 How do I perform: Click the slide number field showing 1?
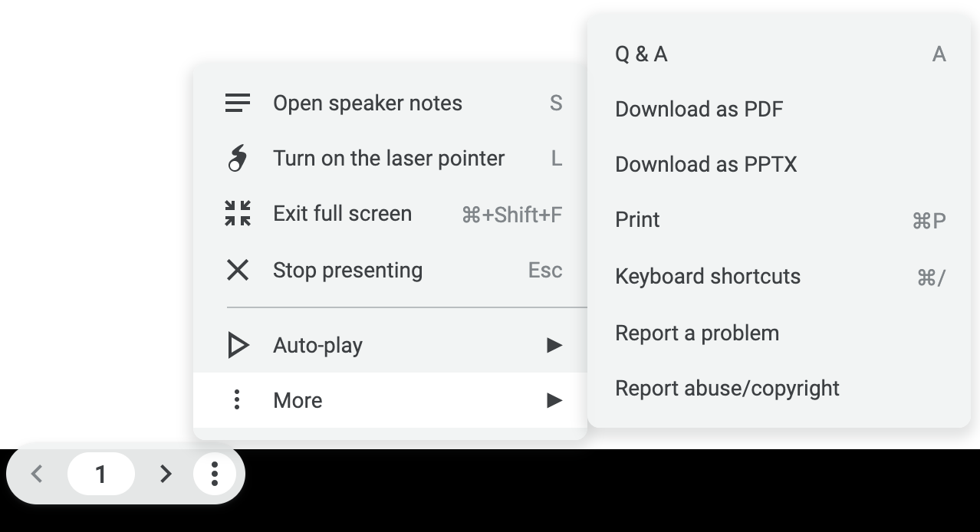(x=101, y=474)
